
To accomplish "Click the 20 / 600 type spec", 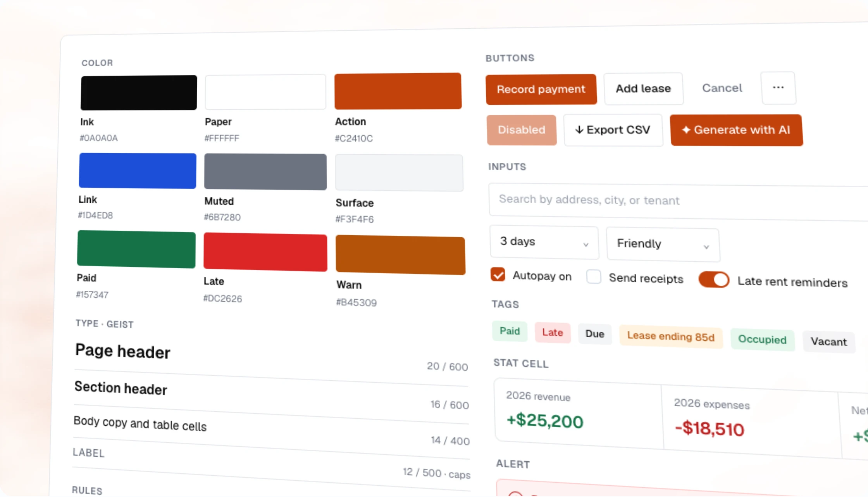I will point(448,367).
